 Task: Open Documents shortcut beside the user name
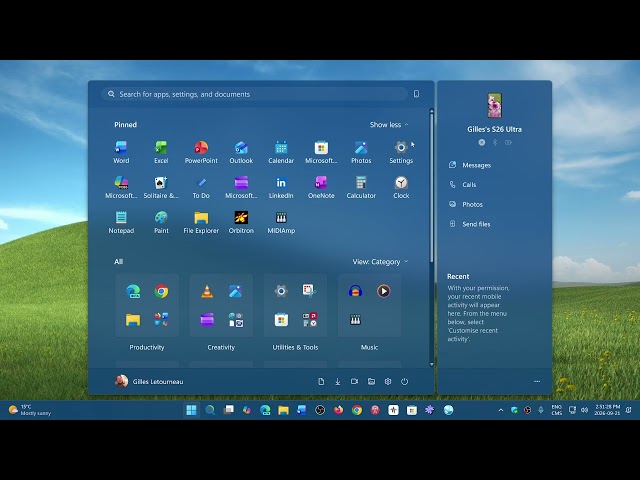coord(321,381)
